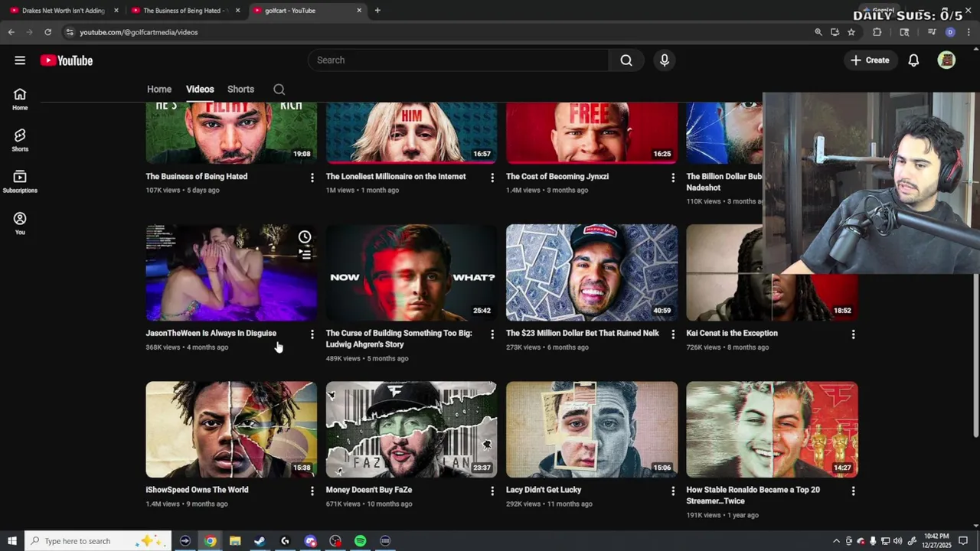This screenshot has height=551, width=980.
Task: Open The Business of Being Hated title link
Action: (x=197, y=177)
